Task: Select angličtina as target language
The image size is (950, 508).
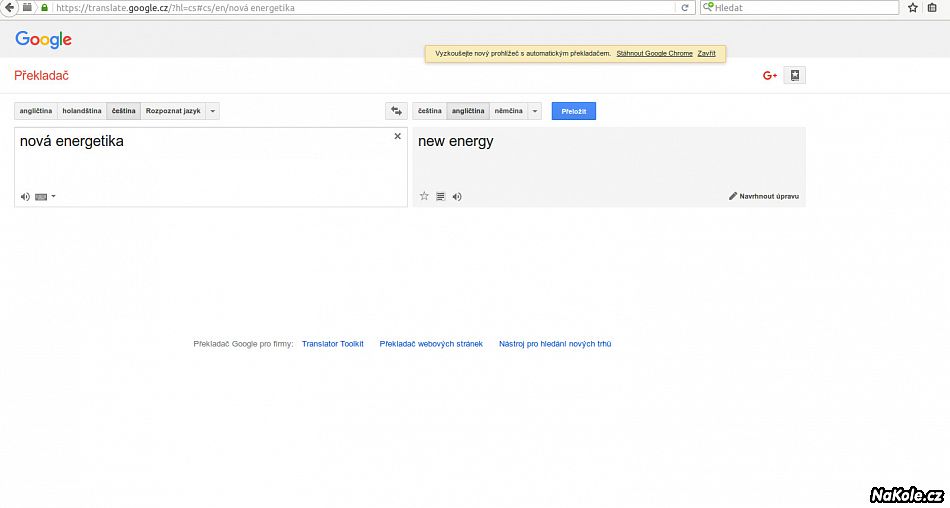Action: [468, 111]
